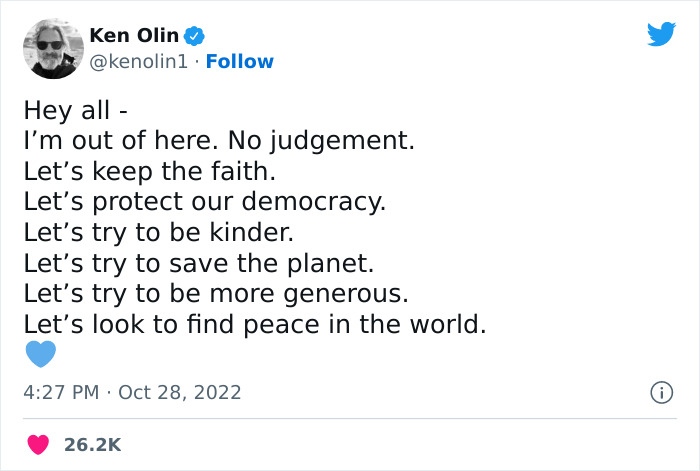Click the word "judgement" in the tweet

(x=343, y=140)
